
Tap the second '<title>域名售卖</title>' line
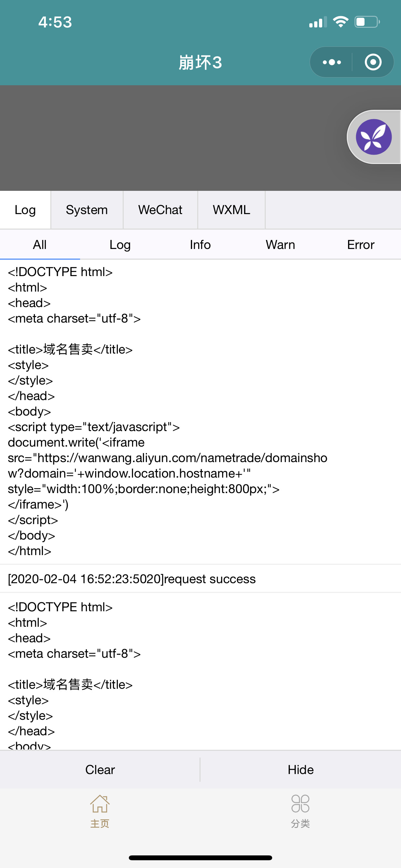(x=70, y=684)
